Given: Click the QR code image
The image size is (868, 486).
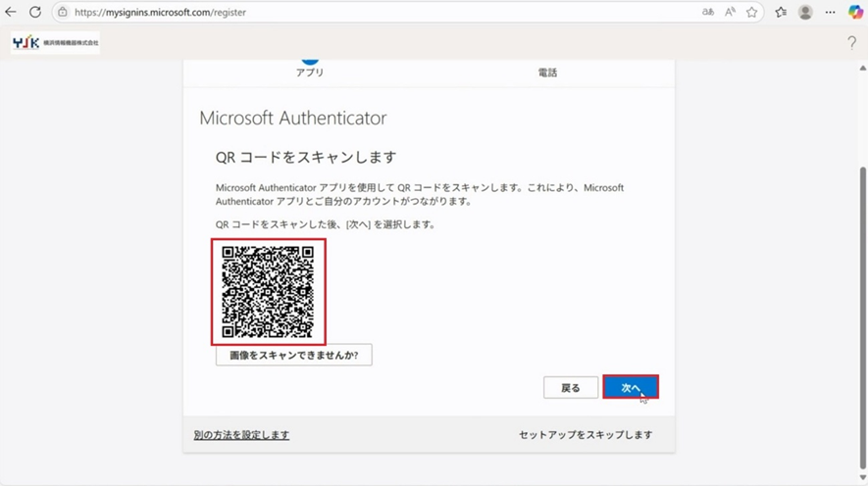Looking at the screenshot, I should 269,292.
